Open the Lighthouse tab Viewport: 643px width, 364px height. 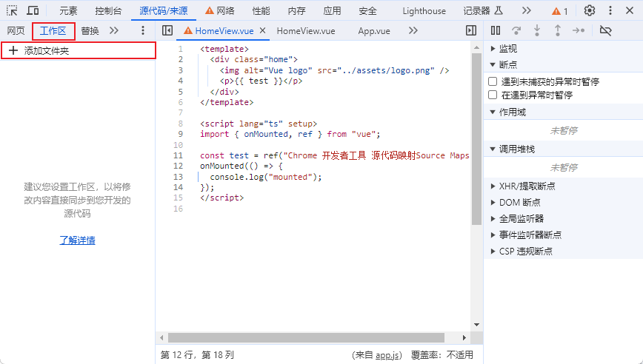(x=424, y=11)
